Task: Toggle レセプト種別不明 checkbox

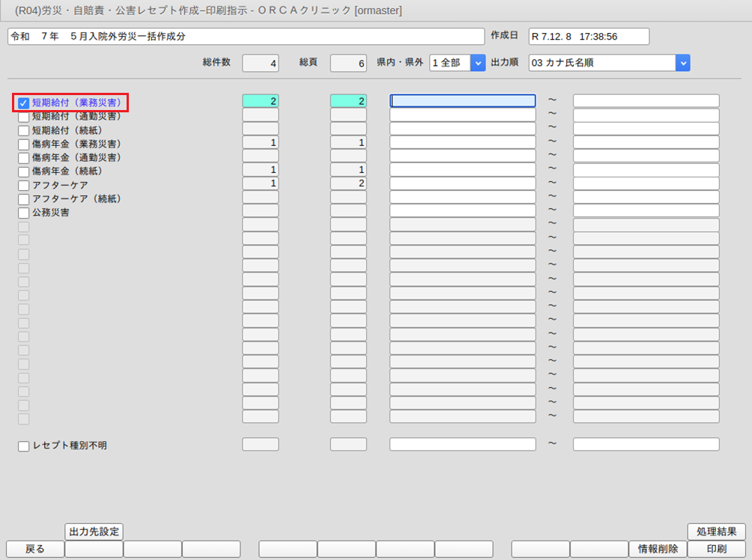Action: point(24,446)
